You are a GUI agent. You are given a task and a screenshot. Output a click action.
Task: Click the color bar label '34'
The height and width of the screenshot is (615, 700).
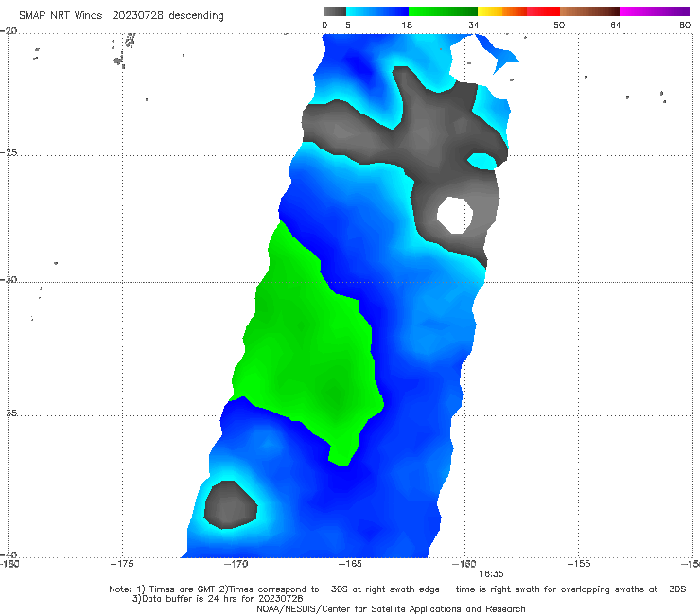tap(474, 25)
